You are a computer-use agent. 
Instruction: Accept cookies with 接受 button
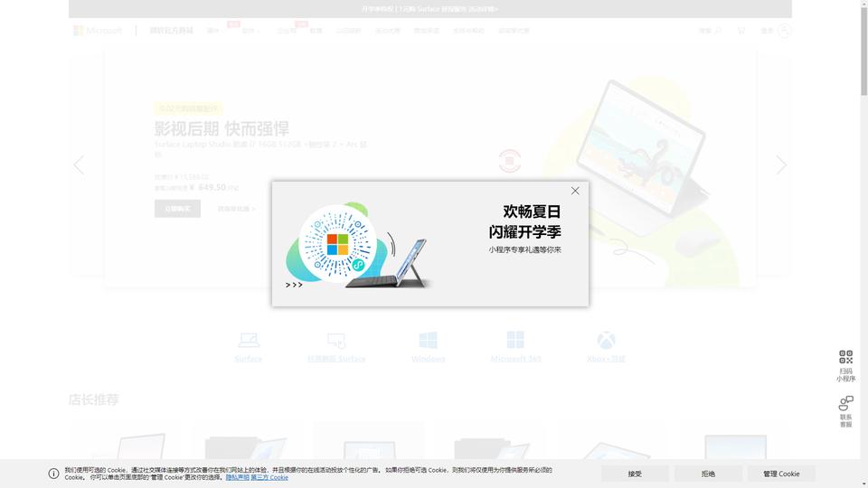635,474
